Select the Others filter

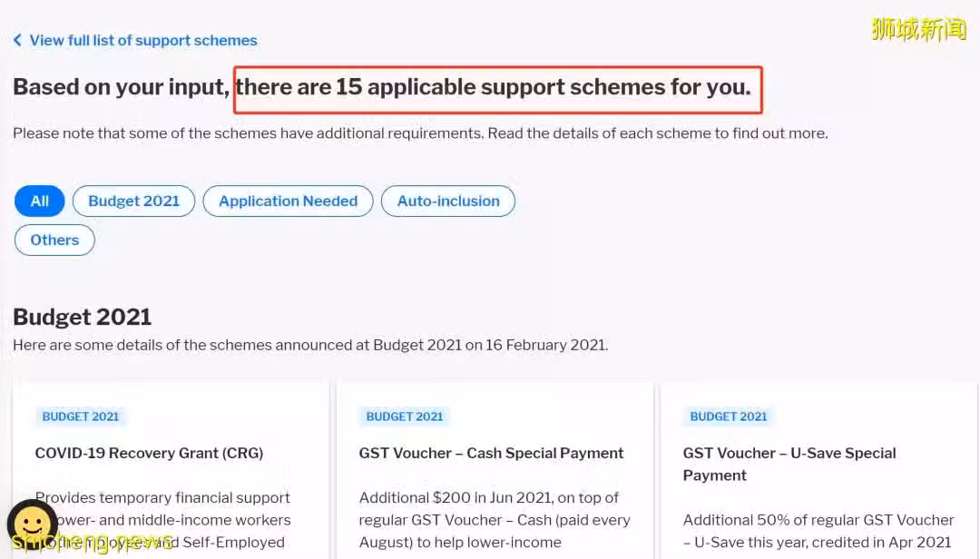click(x=54, y=240)
